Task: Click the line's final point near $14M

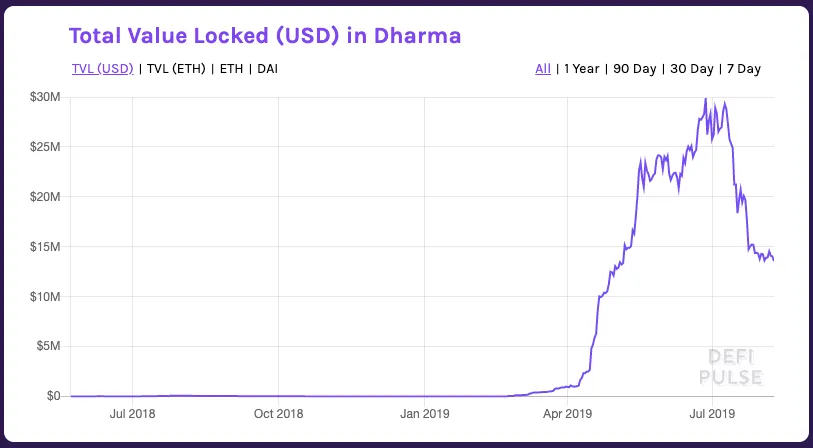Action: (773, 260)
